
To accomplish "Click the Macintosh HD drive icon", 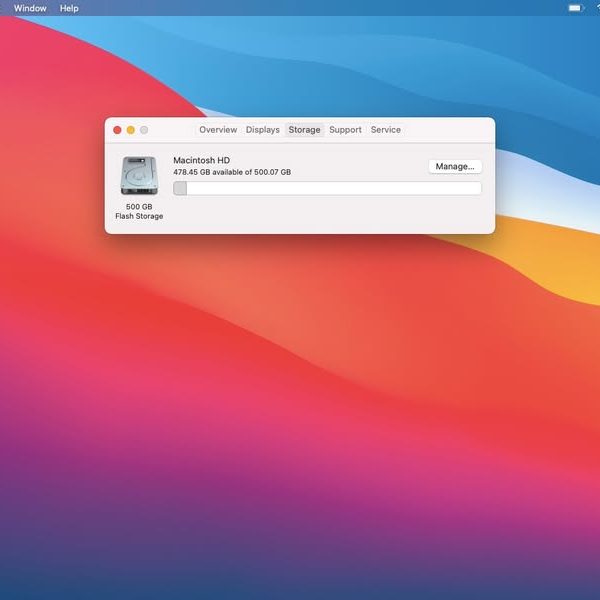I will tap(138, 176).
